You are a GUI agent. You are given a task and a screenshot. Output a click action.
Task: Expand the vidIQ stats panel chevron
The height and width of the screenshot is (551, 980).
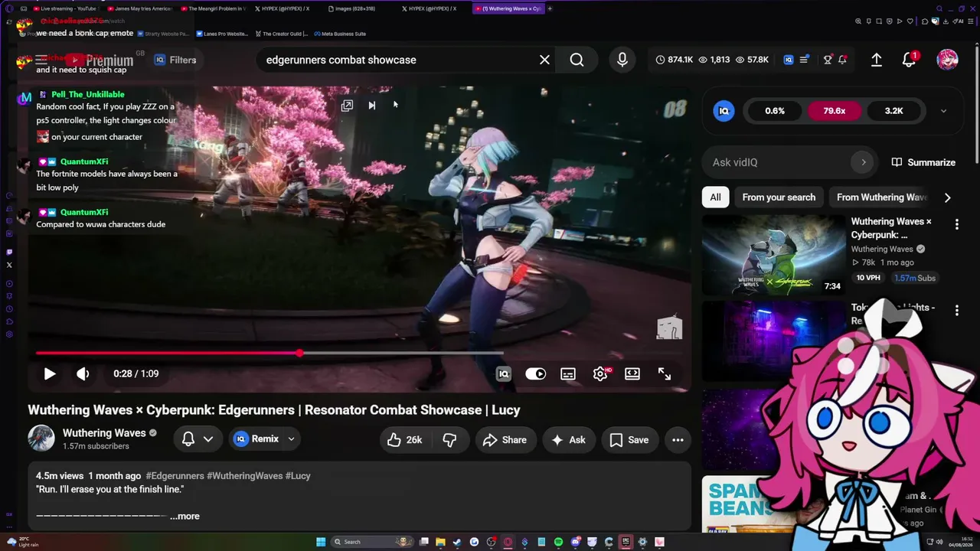pyautogui.click(x=943, y=111)
